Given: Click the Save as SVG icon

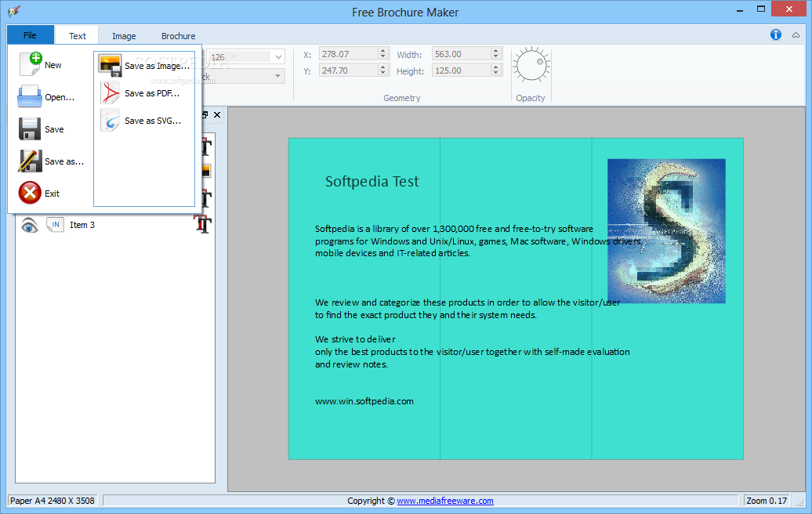Looking at the screenshot, I should [110, 121].
